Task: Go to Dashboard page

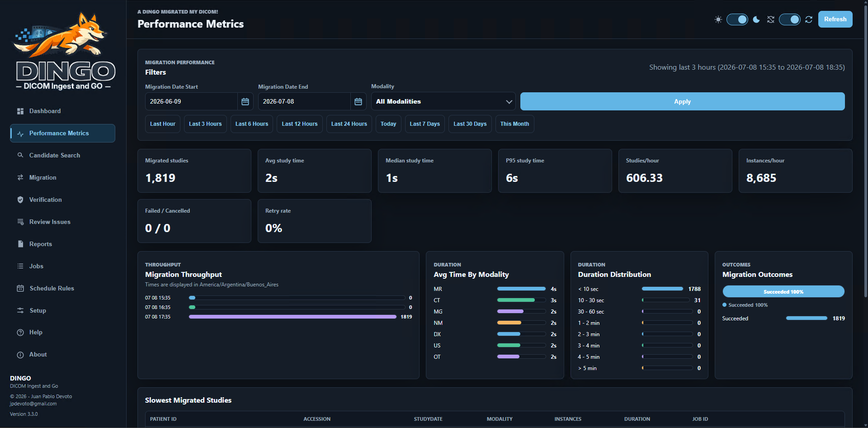Action: tap(62, 111)
